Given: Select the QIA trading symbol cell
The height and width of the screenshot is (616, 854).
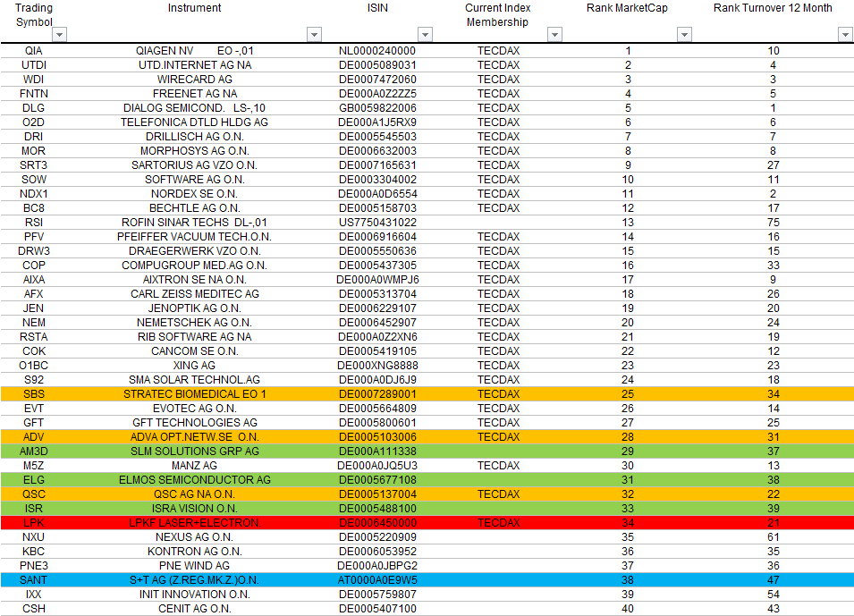Looking at the screenshot, I should coord(34,50).
